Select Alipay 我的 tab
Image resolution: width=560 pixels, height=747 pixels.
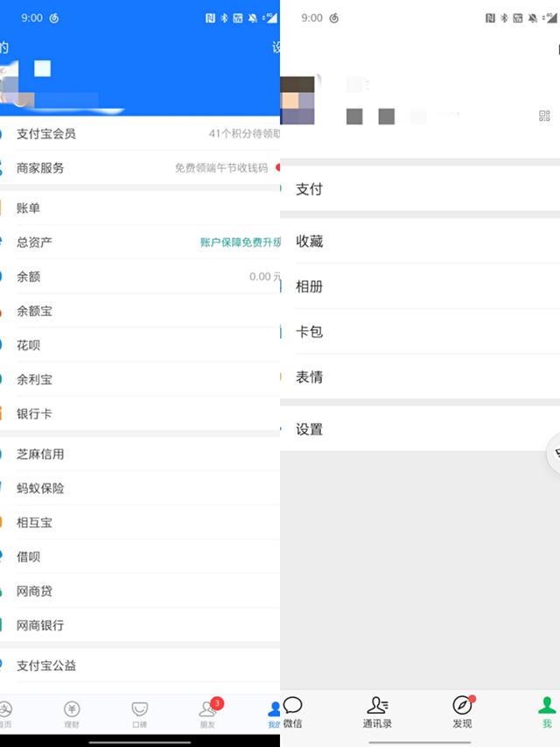273,715
